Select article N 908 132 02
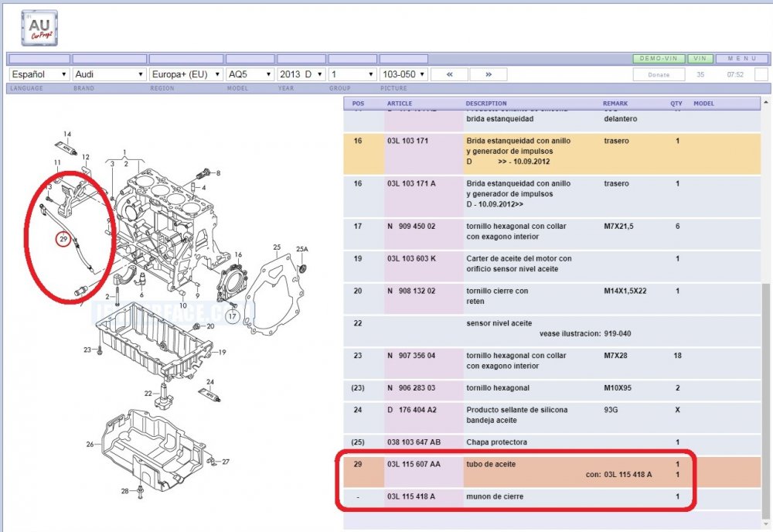 (x=411, y=291)
